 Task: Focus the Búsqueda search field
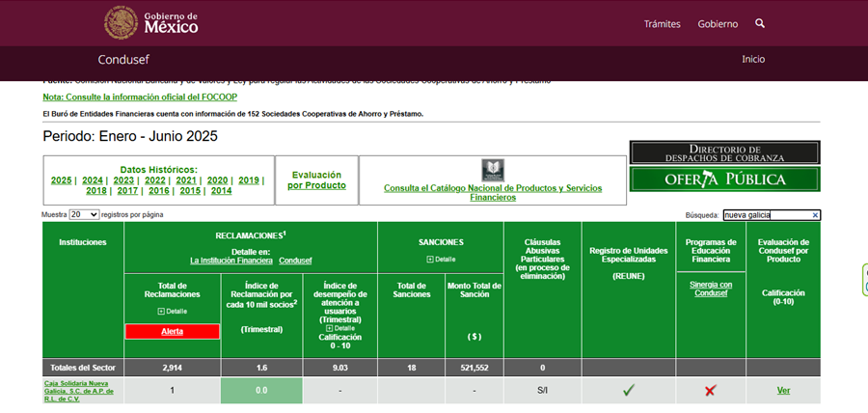765,215
